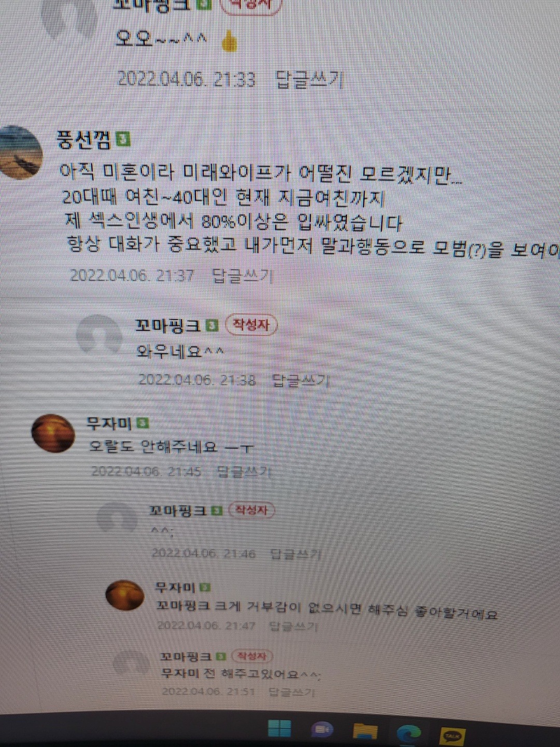Viewport: 560px width, 747px height.
Task: Click 꼬마핑크's default avatar at 21:38
Action: coord(100,335)
